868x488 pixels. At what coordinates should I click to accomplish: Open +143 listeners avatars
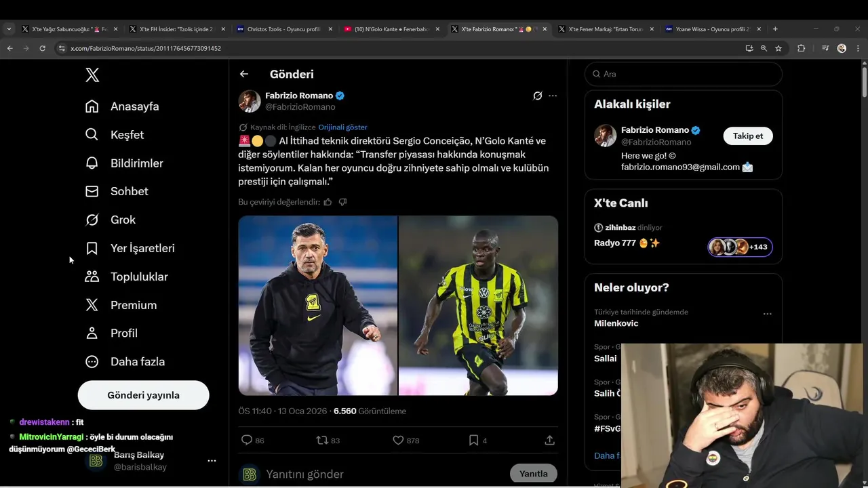[740, 247]
